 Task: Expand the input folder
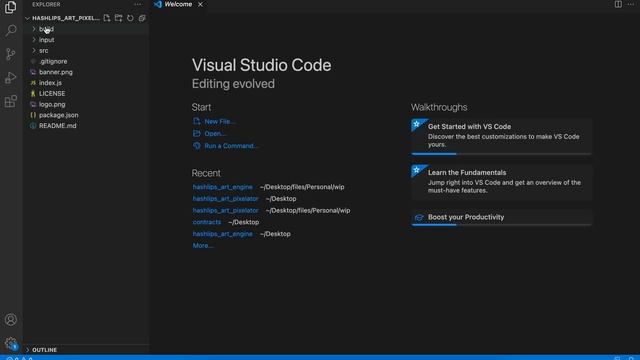[86, 40]
